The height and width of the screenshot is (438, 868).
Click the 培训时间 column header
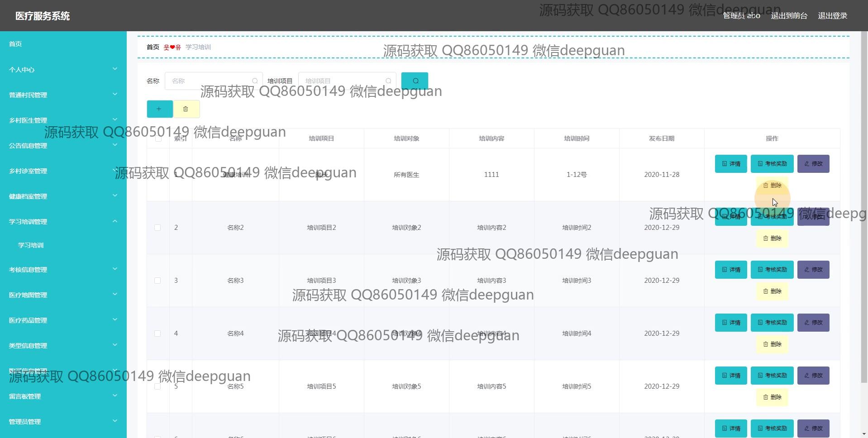tap(577, 138)
